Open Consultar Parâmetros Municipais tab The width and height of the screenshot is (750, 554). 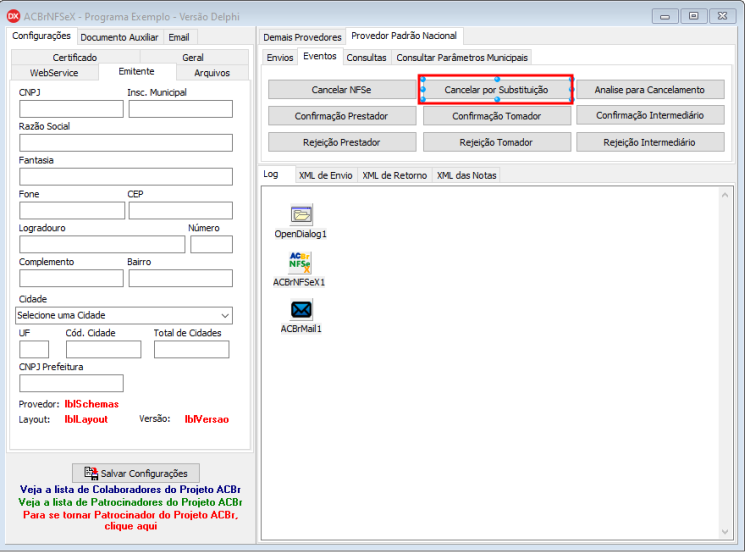[x=462, y=57]
